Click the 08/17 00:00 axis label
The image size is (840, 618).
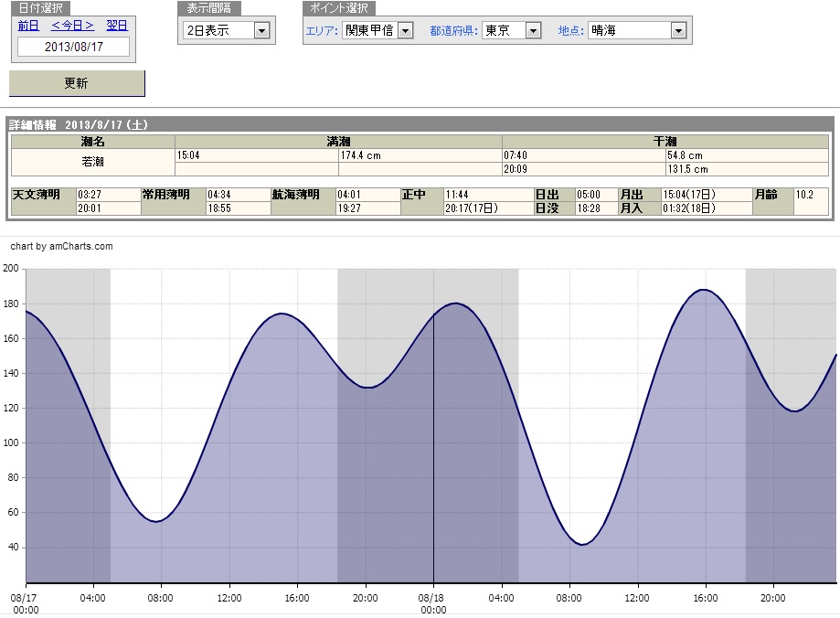coord(25,603)
